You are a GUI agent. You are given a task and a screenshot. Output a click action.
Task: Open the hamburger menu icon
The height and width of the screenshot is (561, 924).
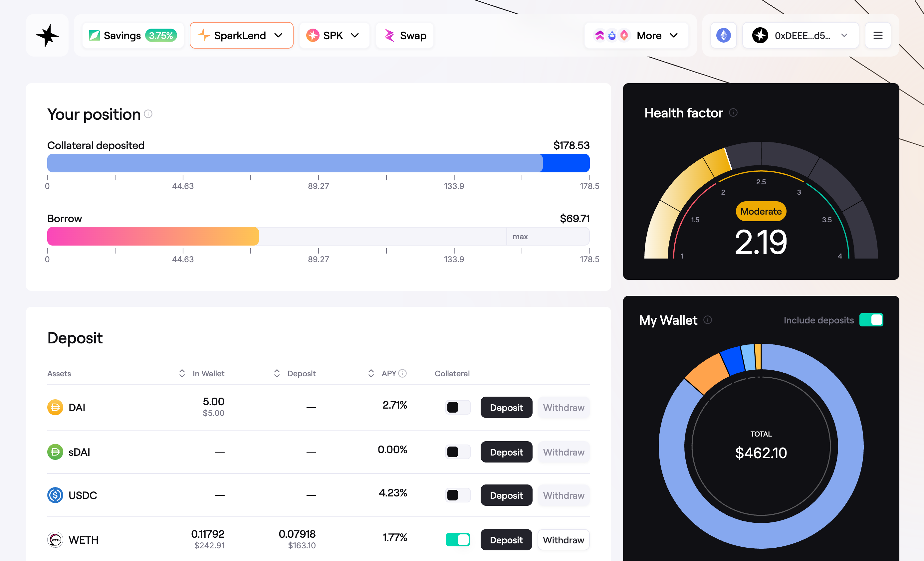click(877, 36)
